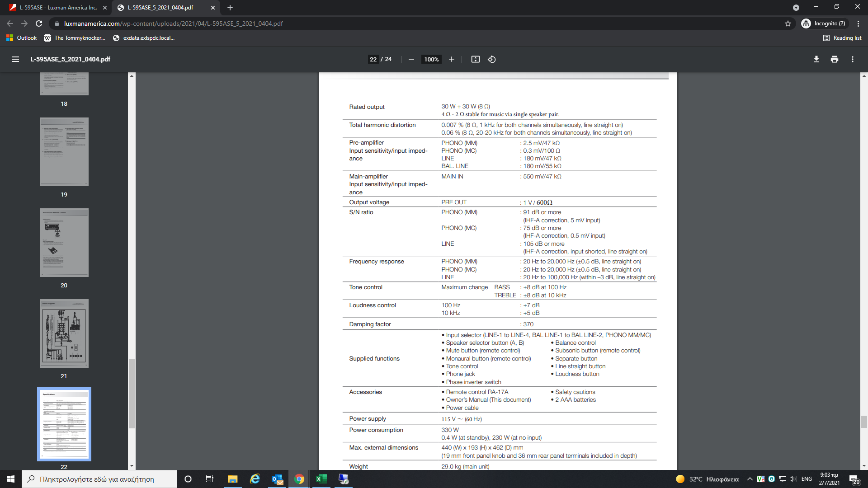Click the ENG language indicator
The height and width of the screenshot is (488, 868).
(x=807, y=479)
